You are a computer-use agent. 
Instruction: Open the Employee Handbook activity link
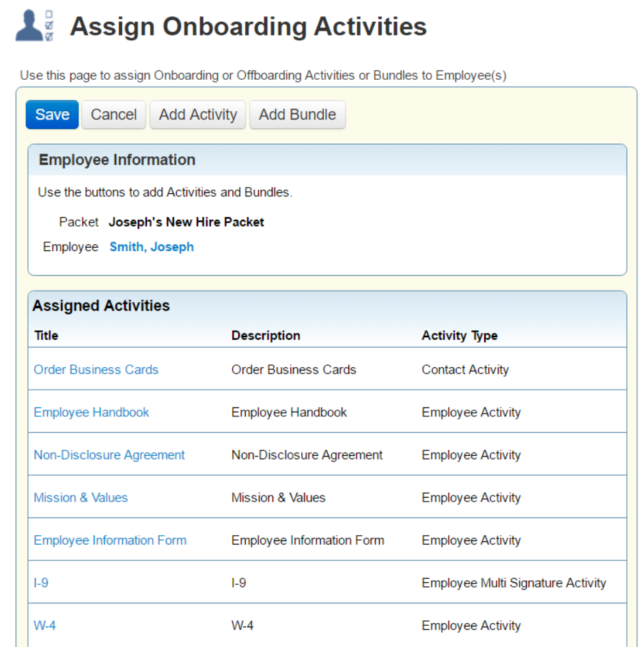[x=92, y=412]
